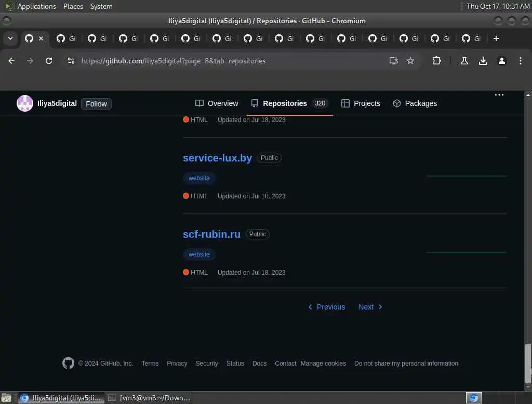Click the Chromium taskbar window item
532x404 pixels.
tap(61, 398)
